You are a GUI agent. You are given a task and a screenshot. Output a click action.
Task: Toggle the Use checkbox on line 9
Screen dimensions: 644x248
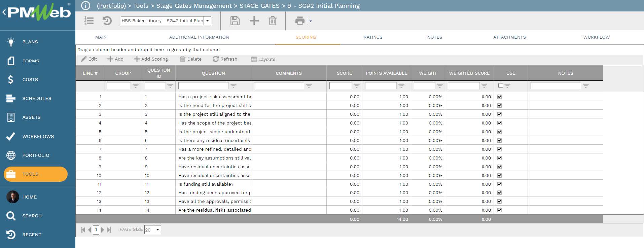[x=500, y=167]
